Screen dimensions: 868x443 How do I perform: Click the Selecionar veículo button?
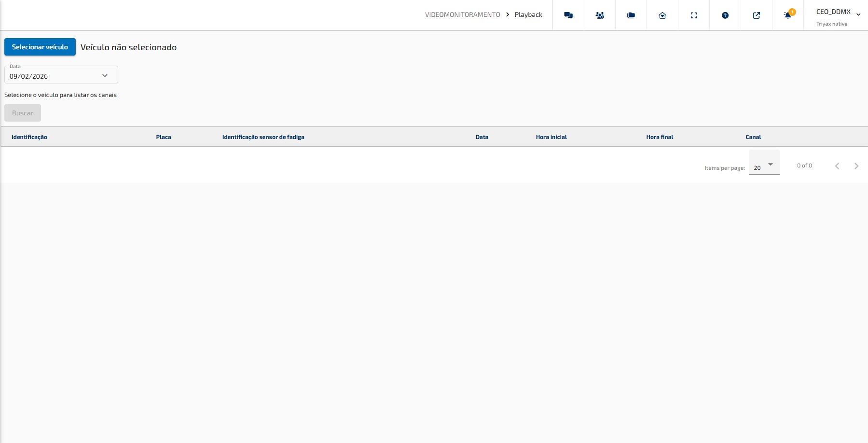point(40,47)
